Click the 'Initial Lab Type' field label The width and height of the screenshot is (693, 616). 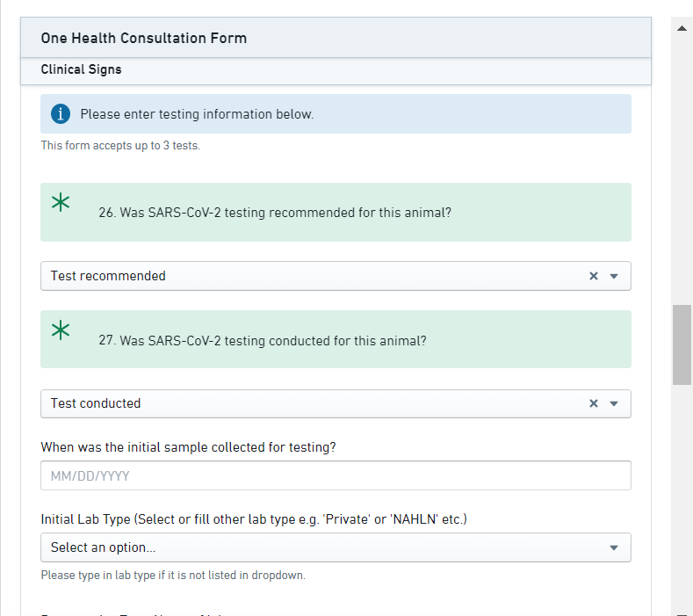coord(254,519)
